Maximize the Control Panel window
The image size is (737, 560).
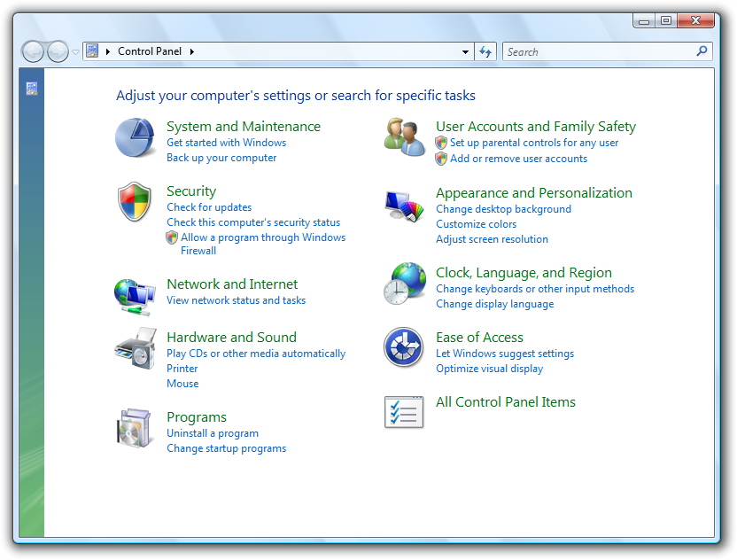pos(665,20)
